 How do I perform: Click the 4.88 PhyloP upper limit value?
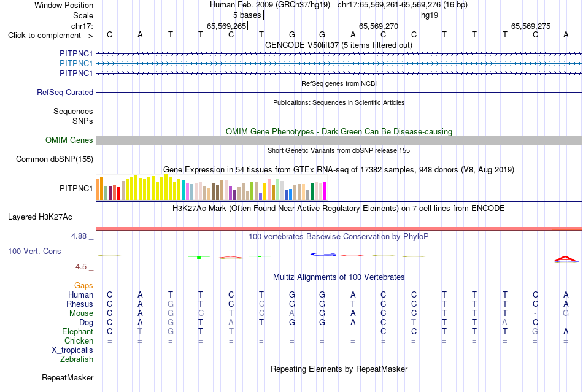click(79, 236)
